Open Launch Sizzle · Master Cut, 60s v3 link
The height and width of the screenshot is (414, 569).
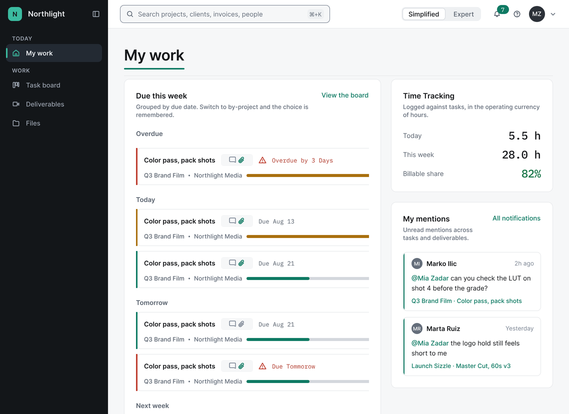pos(461,366)
